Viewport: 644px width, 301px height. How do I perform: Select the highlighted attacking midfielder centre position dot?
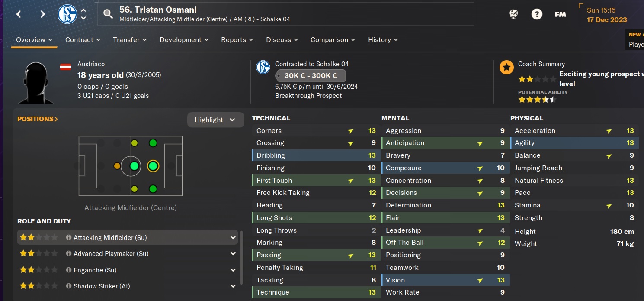click(x=153, y=166)
